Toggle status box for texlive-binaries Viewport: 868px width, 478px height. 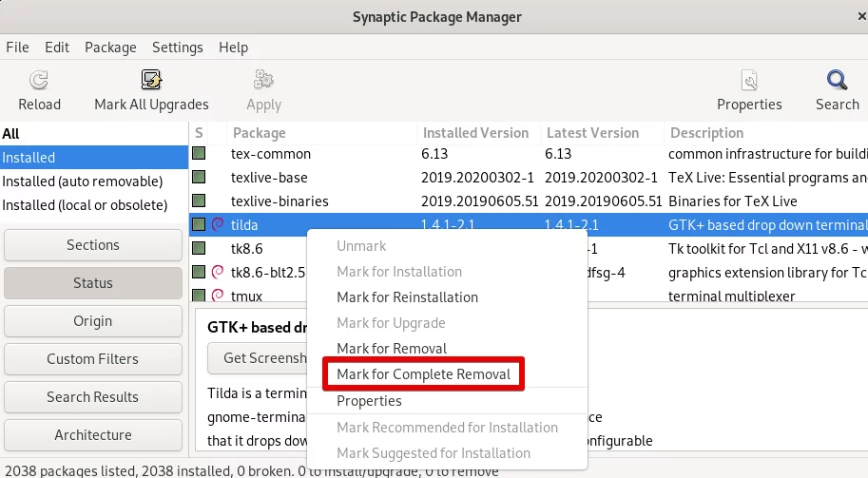pos(199,201)
